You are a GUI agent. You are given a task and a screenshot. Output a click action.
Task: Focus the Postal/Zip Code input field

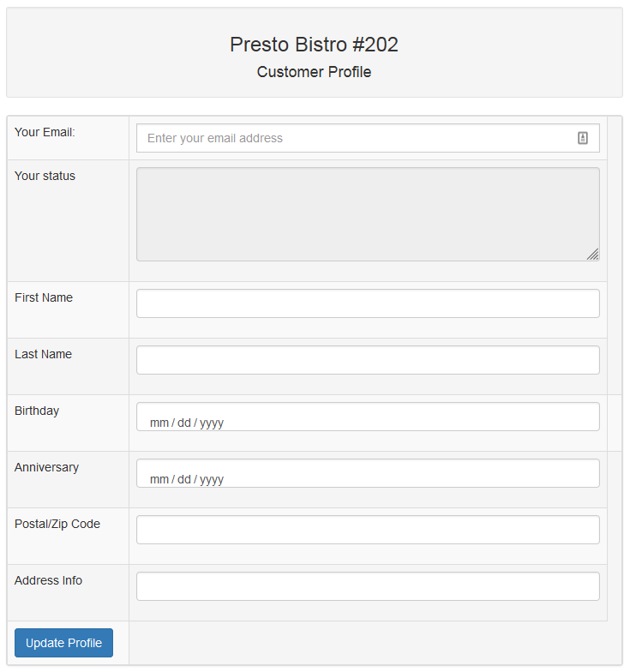click(367, 530)
